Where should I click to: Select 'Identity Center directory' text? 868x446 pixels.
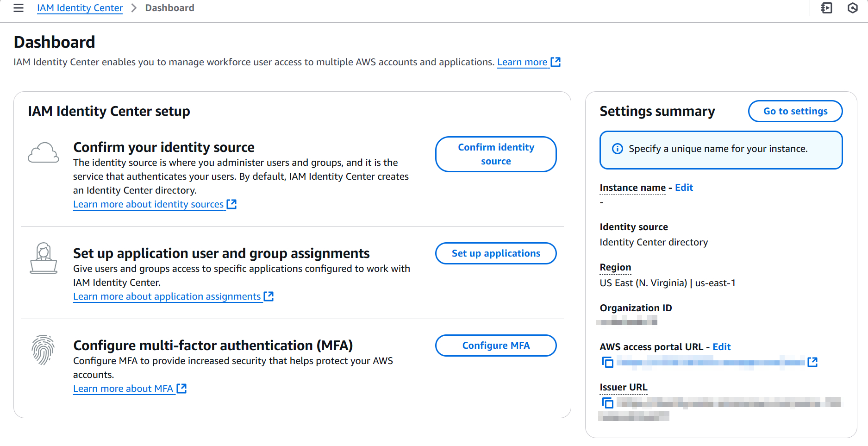(654, 242)
